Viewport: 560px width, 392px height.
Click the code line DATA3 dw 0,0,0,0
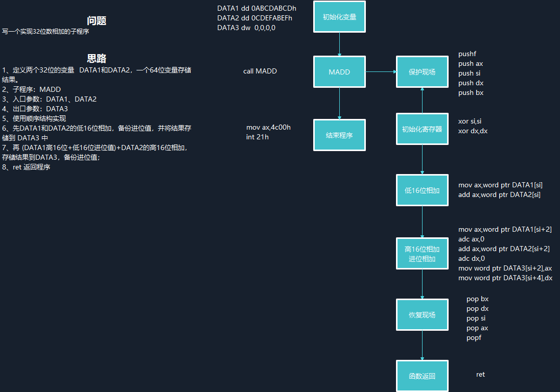tap(246, 28)
